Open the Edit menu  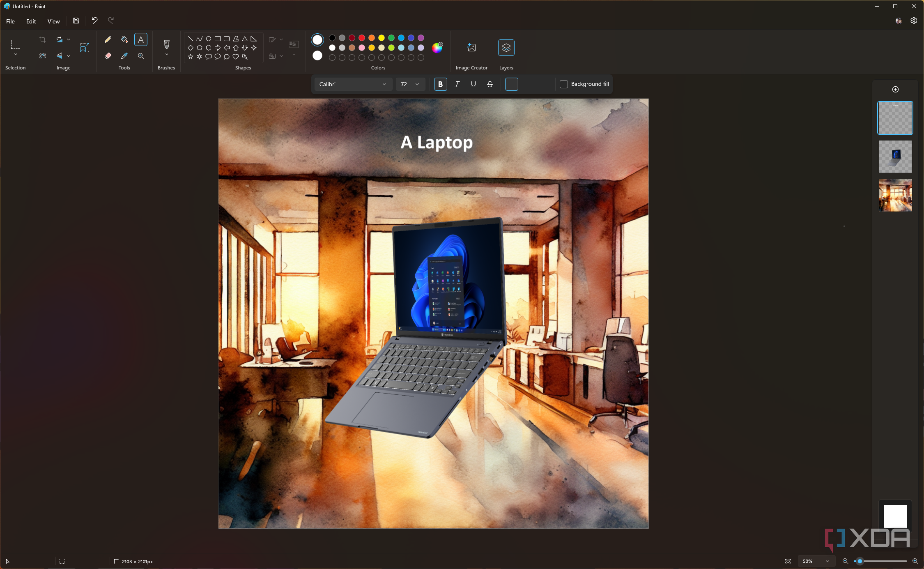click(x=31, y=21)
